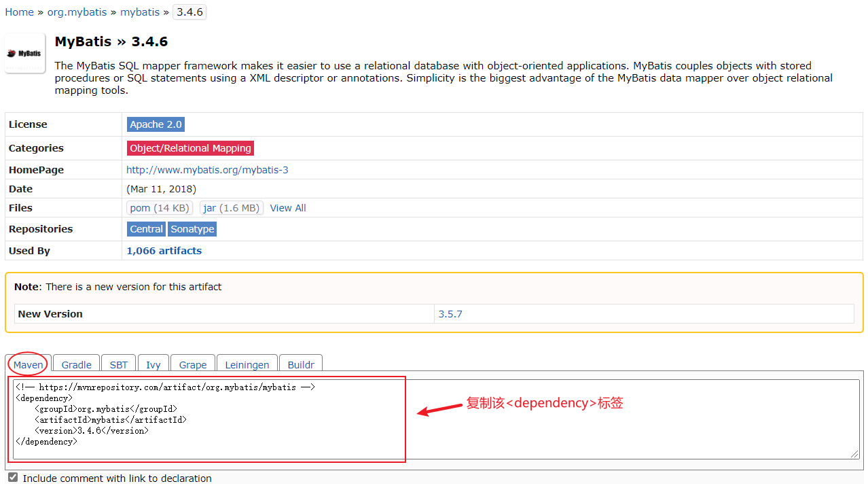Screen dimensions: 868x488
Task: Click the HomePage row label
Action: point(36,170)
